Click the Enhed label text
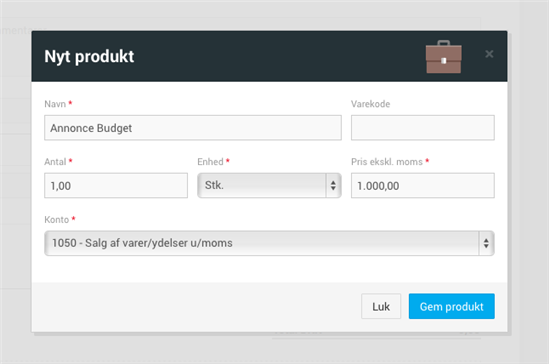 coord(210,162)
